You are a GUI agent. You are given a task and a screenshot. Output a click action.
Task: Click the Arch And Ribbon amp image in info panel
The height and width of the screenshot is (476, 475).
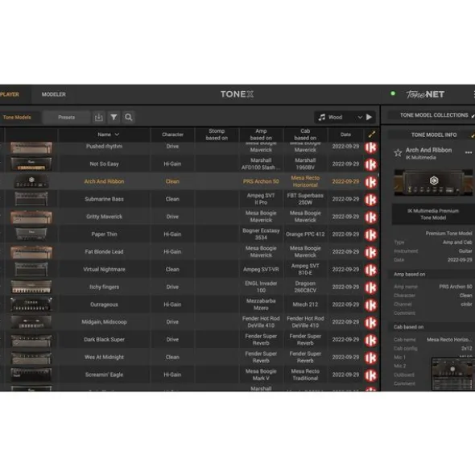[x=433, y=183]
